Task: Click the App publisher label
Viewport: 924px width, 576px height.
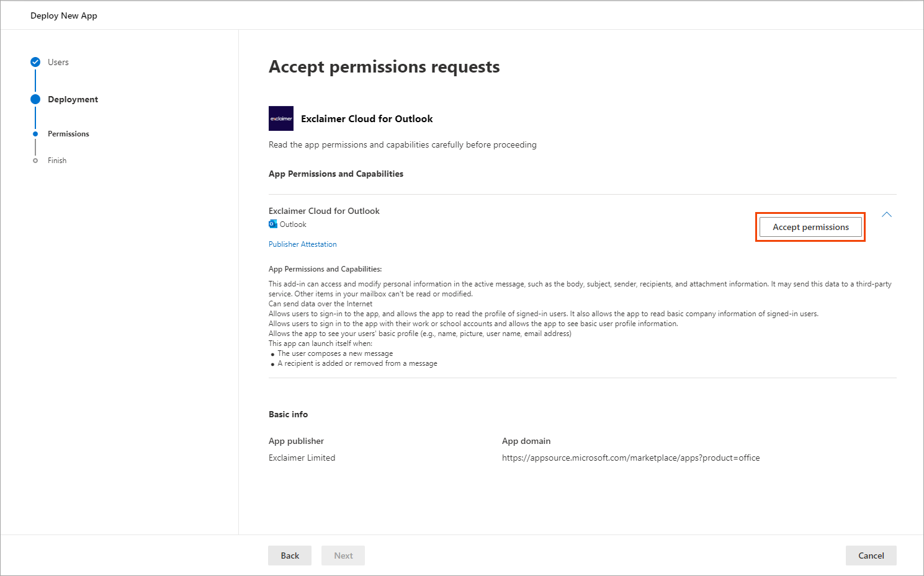Action: point(297,441)
